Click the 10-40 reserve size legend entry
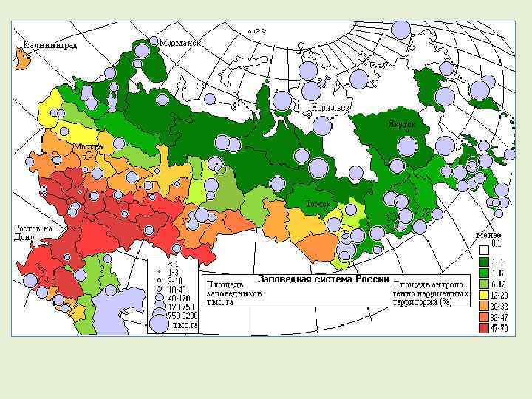Screen dimensions: 532x399 (x=172, y=290)
